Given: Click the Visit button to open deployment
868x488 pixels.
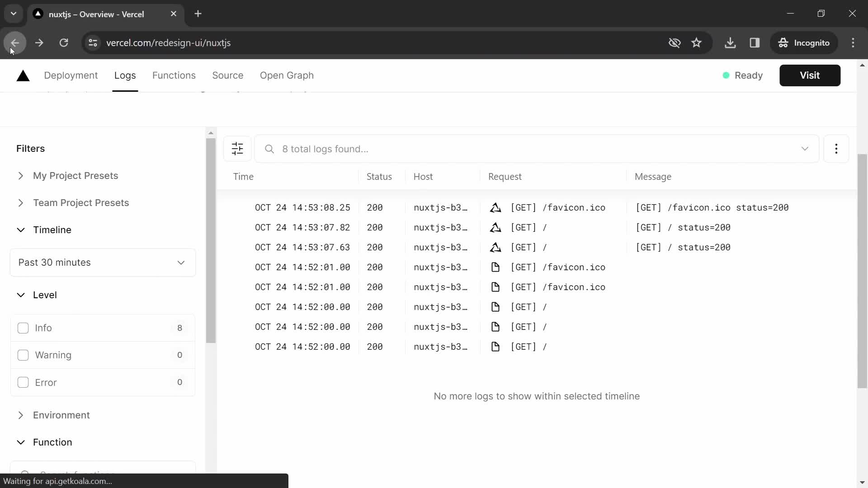Looking at the screenshot, I should pos(810,75).
